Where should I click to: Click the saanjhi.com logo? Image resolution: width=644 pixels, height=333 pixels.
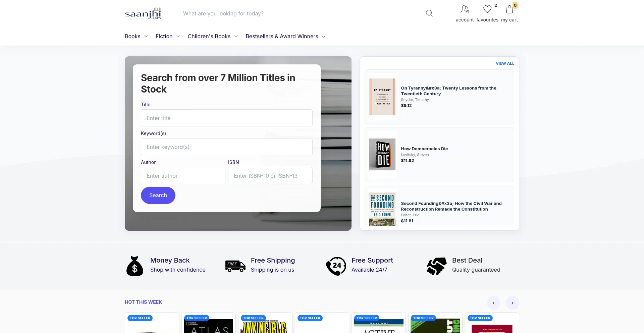click(x=143, y=13)
